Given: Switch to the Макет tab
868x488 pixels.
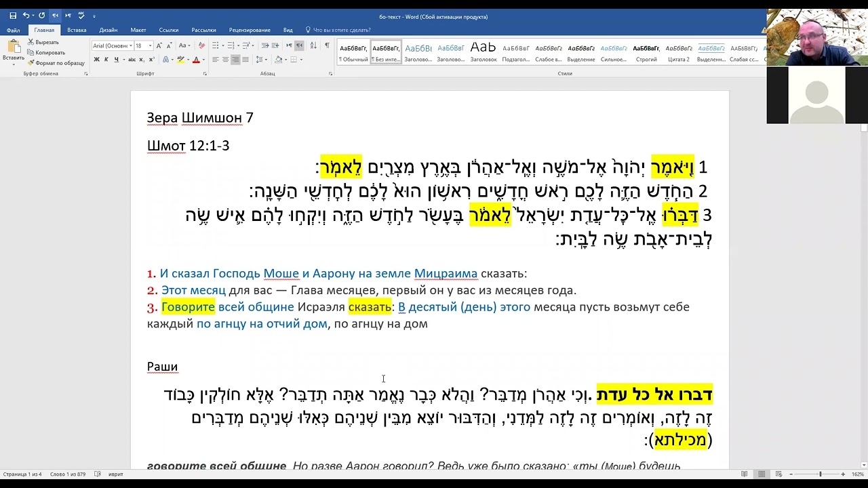Looking at the screenshot, I should 138,30.
